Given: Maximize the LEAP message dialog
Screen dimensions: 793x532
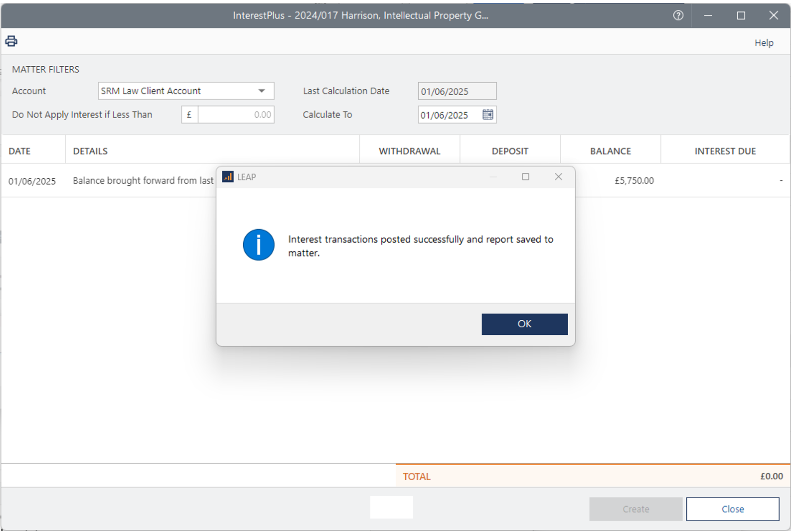Looking at the screenshot, I should pyautogui.click(x=525, y=177).
